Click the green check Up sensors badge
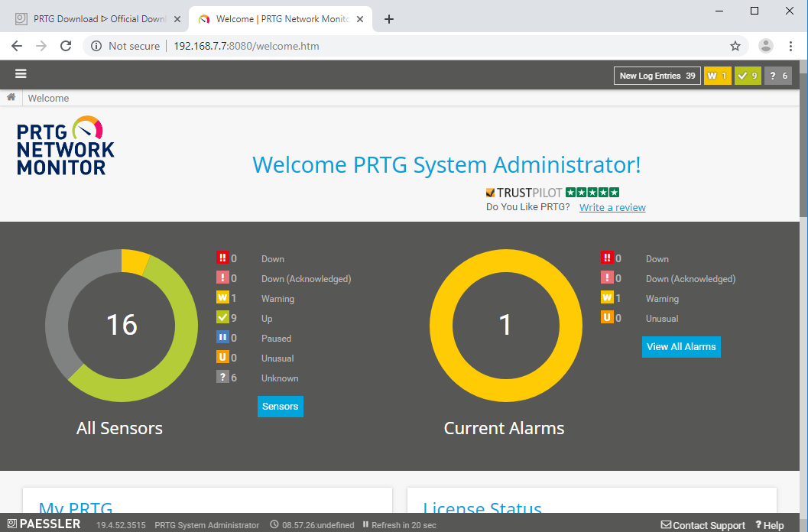808x532 pixels. (748, 75)
